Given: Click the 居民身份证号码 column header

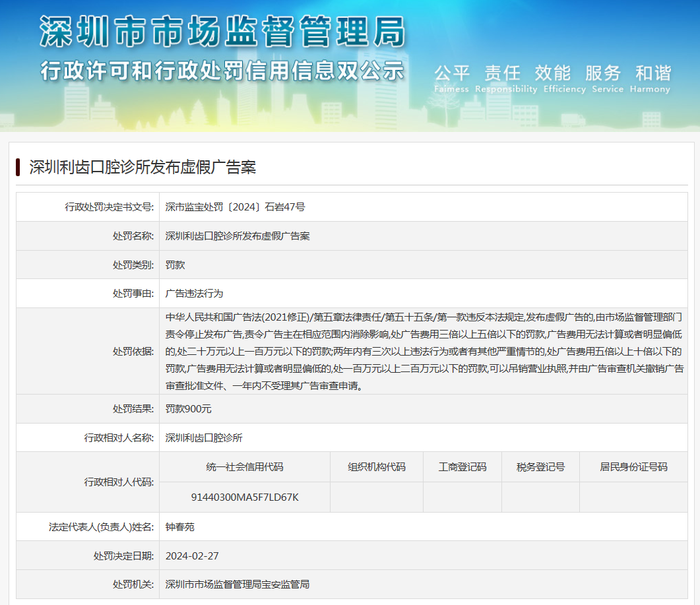Looking at the screenshot, I should tap(633, 466).
